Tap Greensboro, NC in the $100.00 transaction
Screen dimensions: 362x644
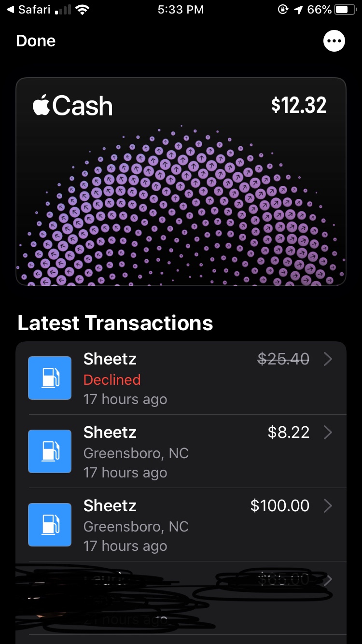click(x=136, y=526)
